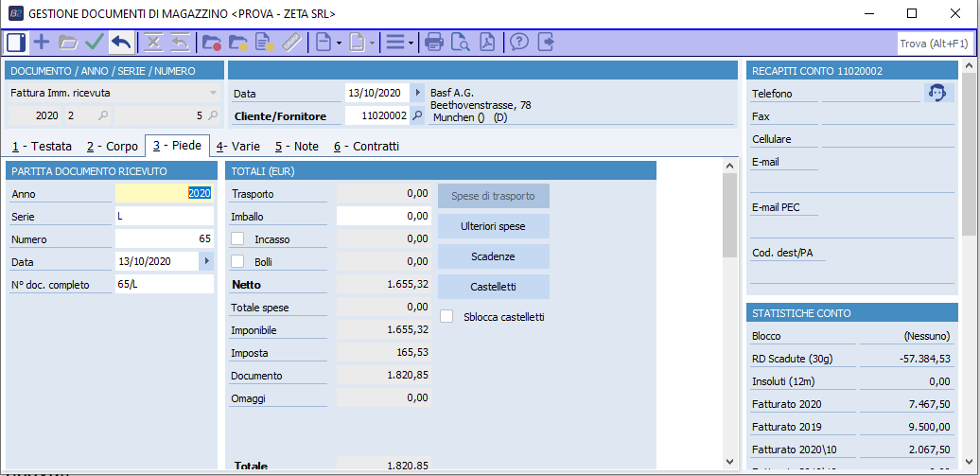Open the first document icon dropdown arrow
The image size is (980, 476).
click(x=338, y=44)
